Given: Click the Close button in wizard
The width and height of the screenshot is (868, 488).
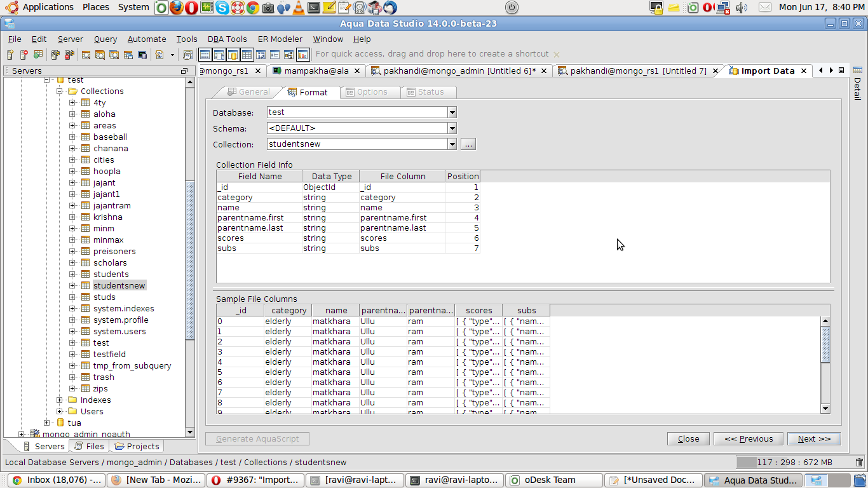Looking at the screenshot, I should [x=688, y=438].
